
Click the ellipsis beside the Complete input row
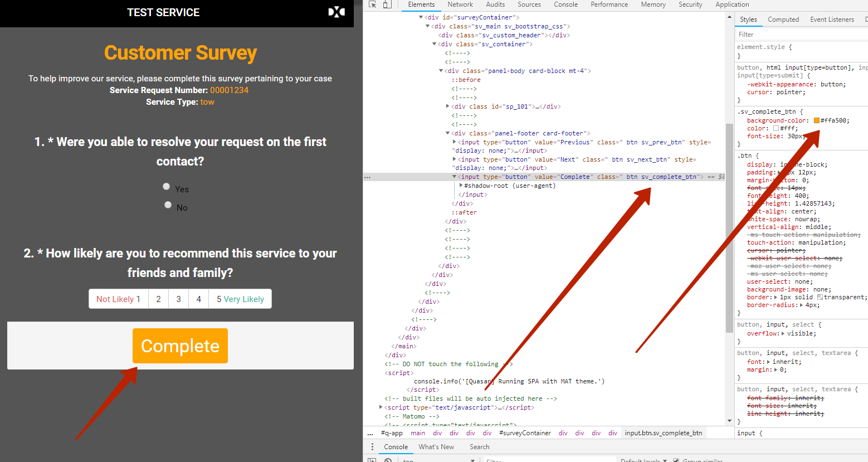tap(367, 177)
